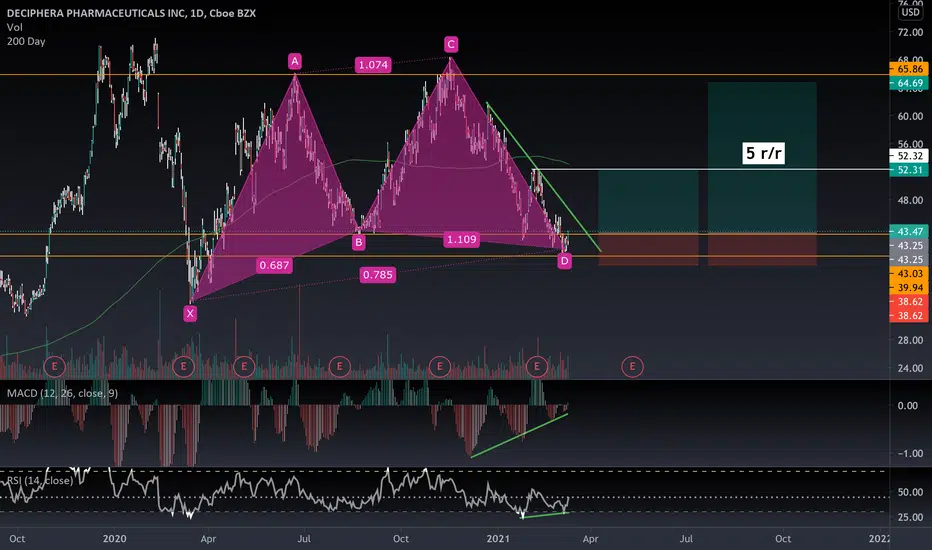
Task: Click the green 52.31 price label
Action: (x=909, y=170)
